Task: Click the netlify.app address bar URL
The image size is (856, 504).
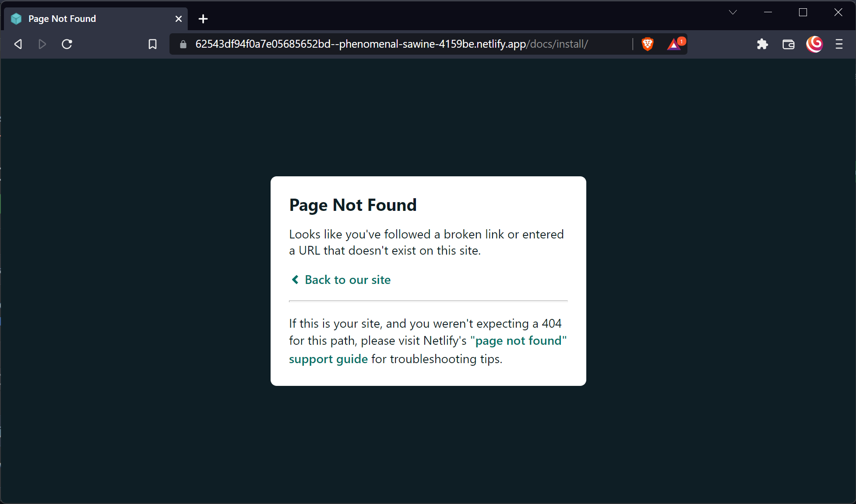Action: tap(391, 44)
